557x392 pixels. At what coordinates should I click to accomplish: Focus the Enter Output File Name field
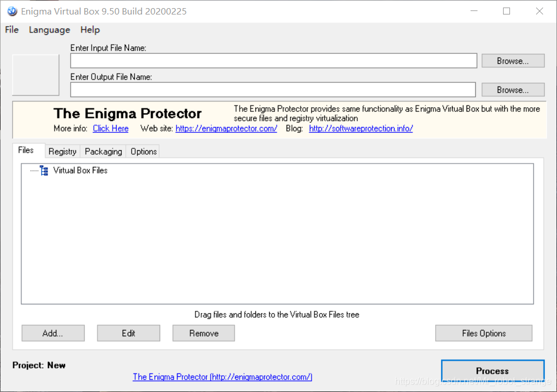273,90
